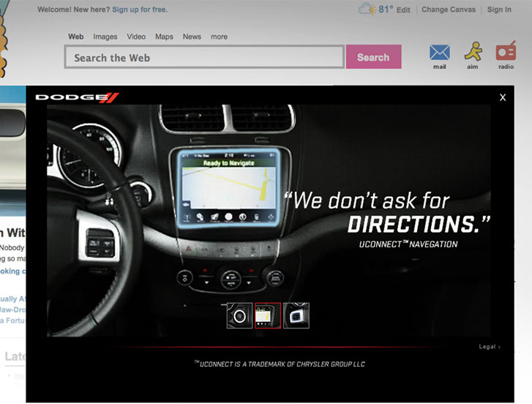Select the red-outlined navigation screen thumbnail

tap(268, 315)
